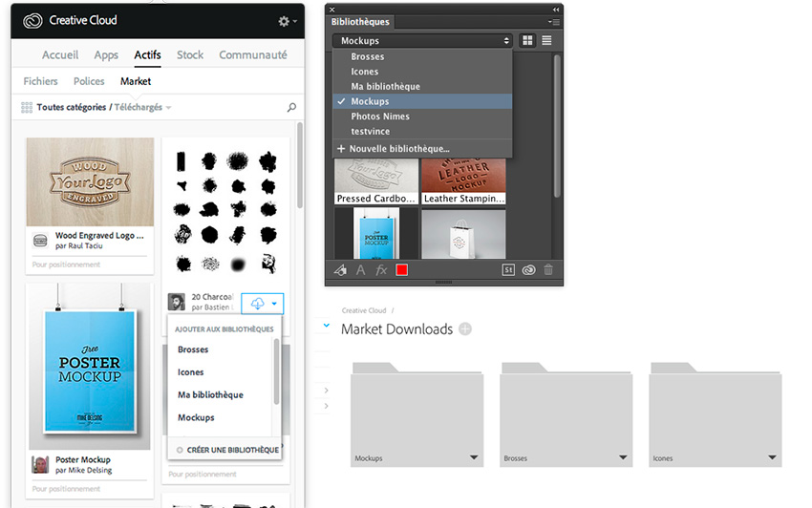Go to the Accueil tab
This screenshot has width=812, height=508.
60,54
